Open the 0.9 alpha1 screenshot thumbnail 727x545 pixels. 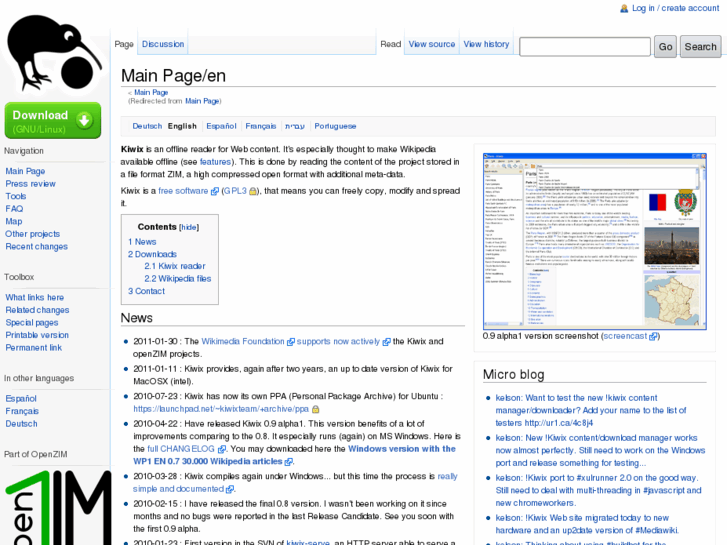594,241
